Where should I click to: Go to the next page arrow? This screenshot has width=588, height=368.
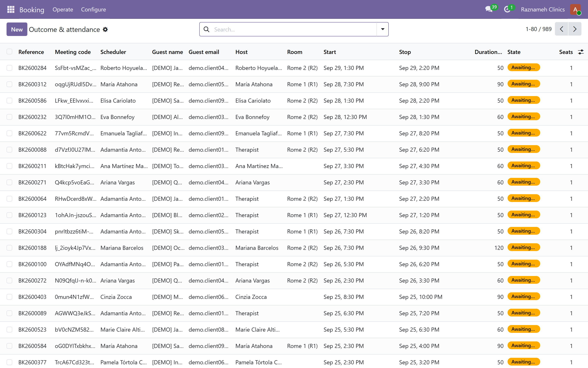click(x=575, y=29)
